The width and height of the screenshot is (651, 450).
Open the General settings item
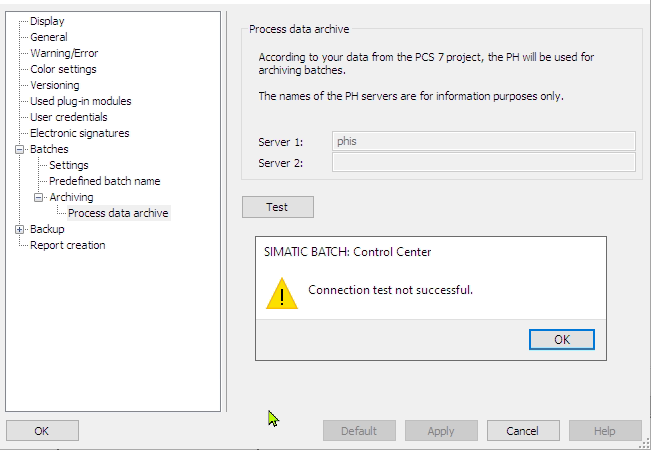(49, 37)
